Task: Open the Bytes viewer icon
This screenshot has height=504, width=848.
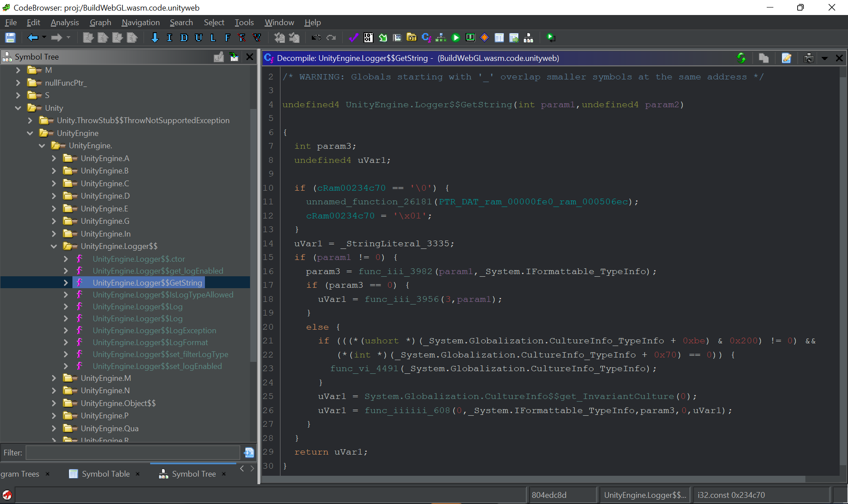Action: tap(368, 38)
